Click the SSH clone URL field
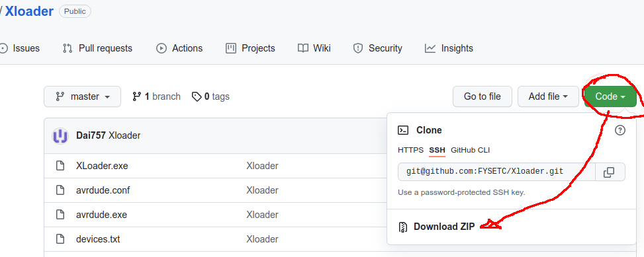The width and height of the screenshot is (644, 257). [x=496, y=172]
